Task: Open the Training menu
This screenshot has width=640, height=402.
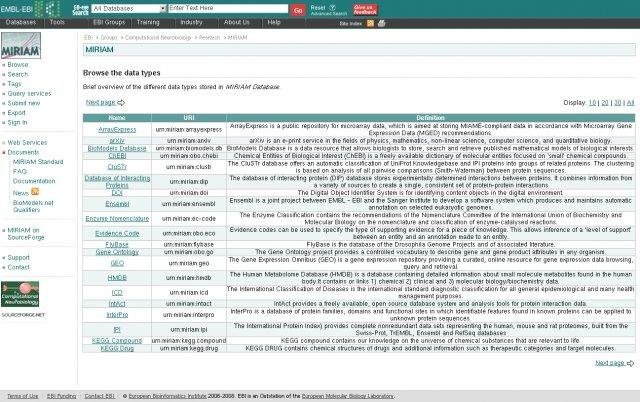Action: (x=148, y=22)
